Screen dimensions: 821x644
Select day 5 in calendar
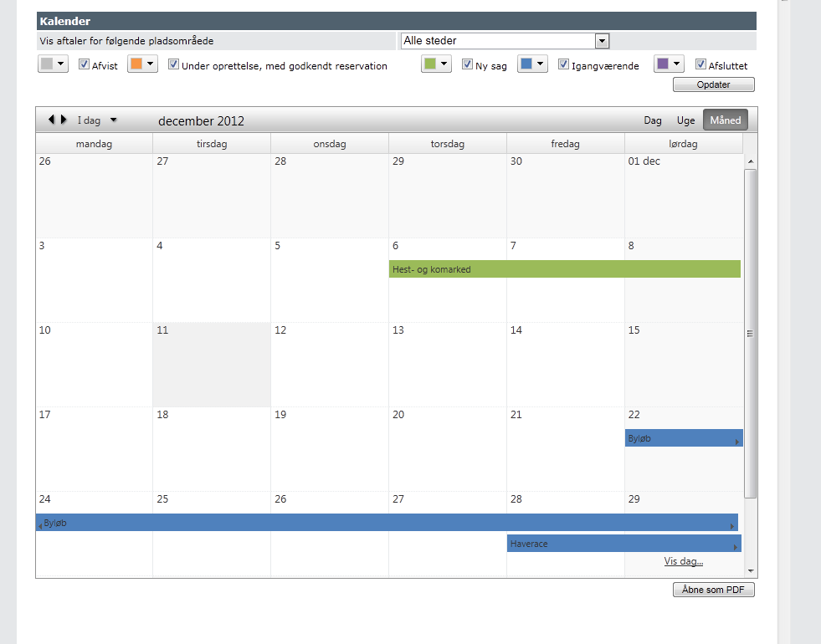(330, 280)
